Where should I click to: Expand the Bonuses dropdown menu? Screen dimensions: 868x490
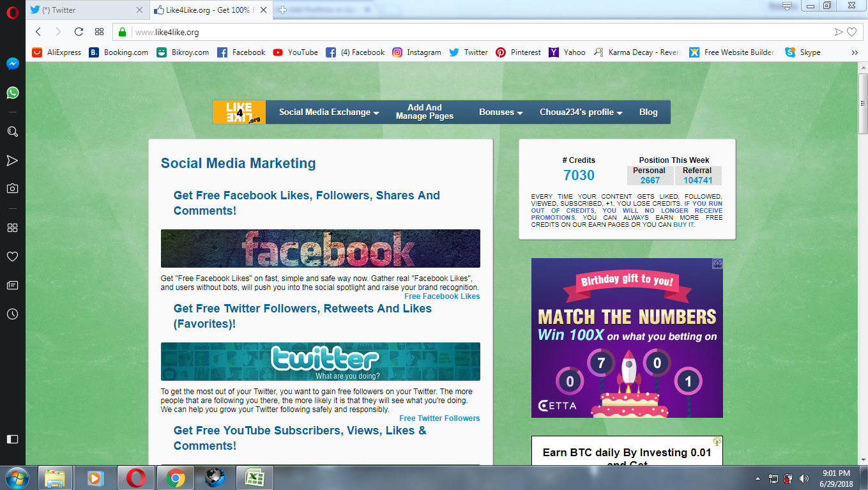501,112
